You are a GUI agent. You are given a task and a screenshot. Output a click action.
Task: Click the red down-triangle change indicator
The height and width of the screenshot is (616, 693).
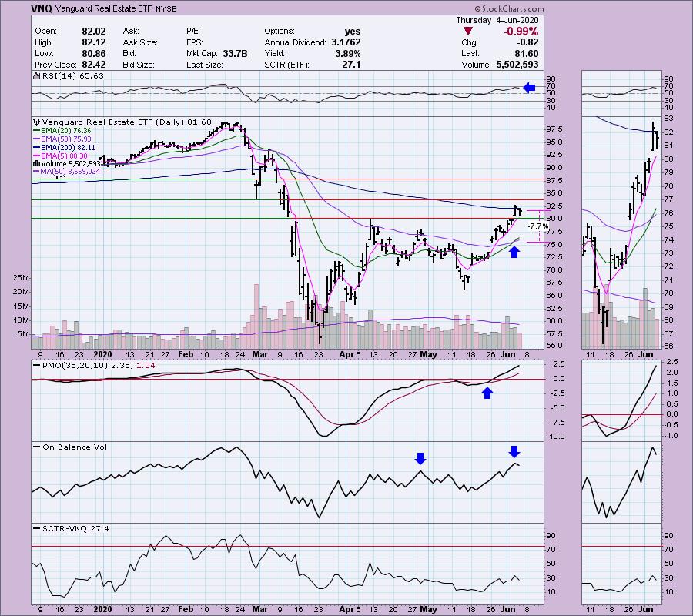(467, 32)
